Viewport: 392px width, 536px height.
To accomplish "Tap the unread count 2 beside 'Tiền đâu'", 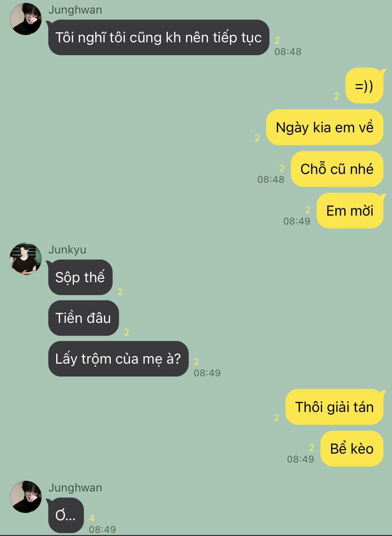I will 127,332.
